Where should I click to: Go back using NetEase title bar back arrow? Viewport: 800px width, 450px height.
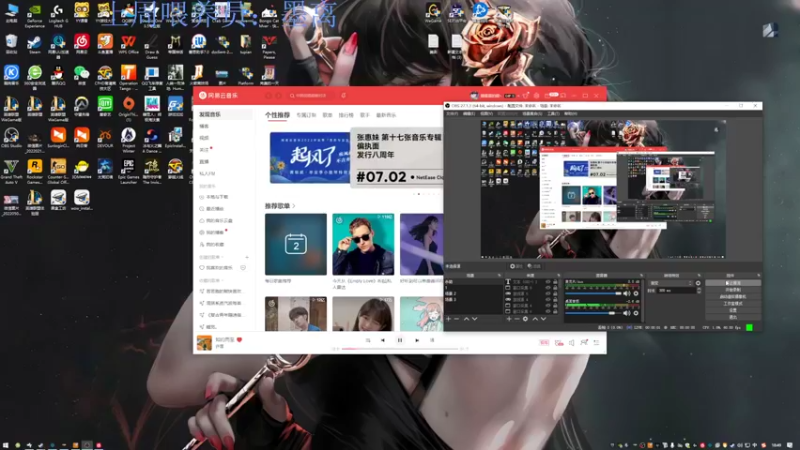point(268,95)
